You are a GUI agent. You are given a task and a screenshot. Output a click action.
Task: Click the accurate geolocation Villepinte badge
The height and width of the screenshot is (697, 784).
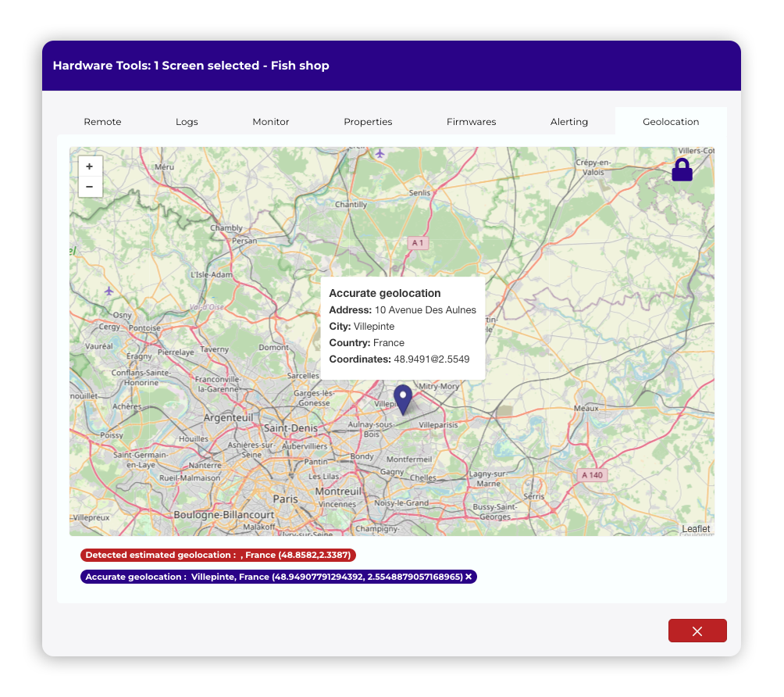(273, 577)
